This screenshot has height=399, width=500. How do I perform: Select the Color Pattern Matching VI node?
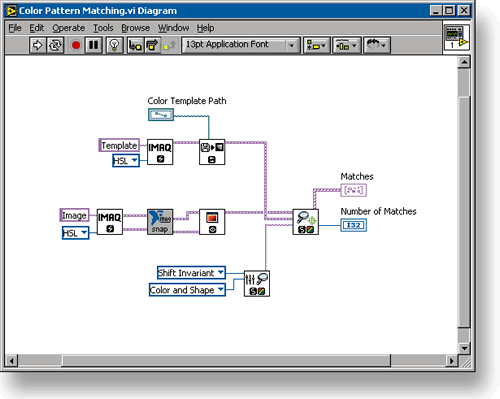(306, 222)
